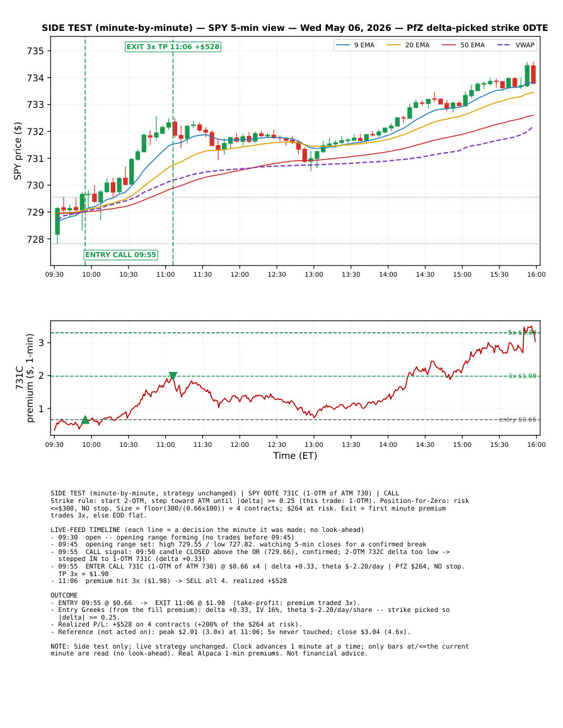Click 16:00 tick on the SPY price chart

coord(537,274)
